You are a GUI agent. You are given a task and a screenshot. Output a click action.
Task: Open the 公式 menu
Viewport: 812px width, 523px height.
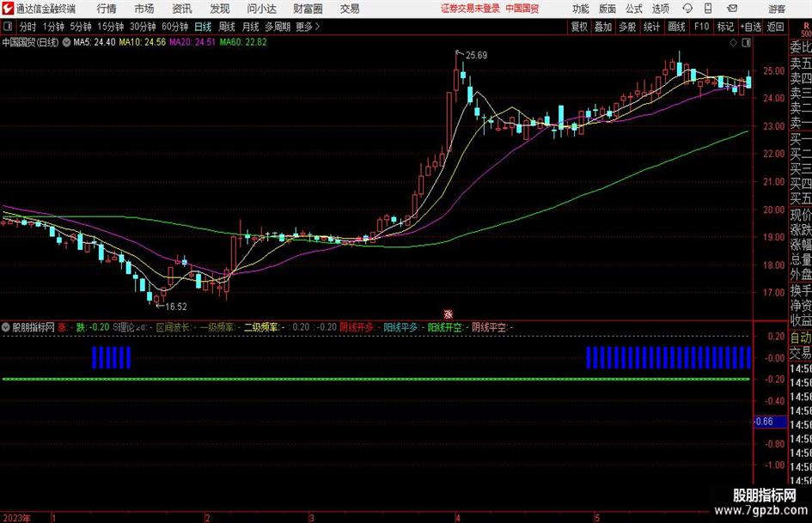[x=634, y=9]
